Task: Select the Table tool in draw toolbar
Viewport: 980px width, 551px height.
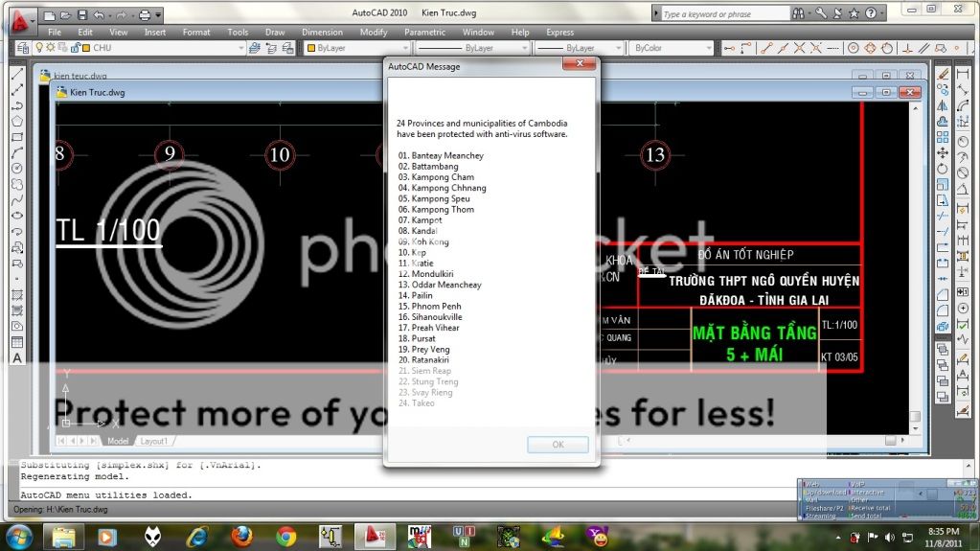Action: coord(17,341)
